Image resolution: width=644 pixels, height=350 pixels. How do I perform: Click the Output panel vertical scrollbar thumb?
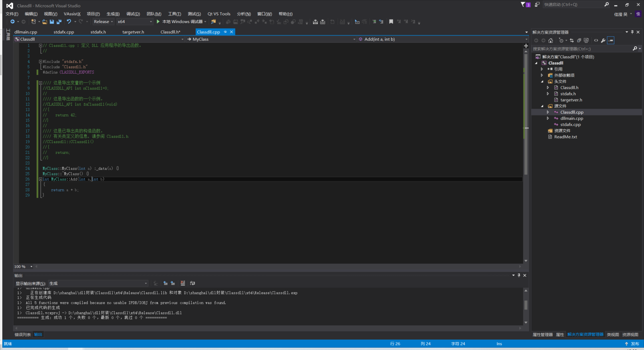[526, 305]
